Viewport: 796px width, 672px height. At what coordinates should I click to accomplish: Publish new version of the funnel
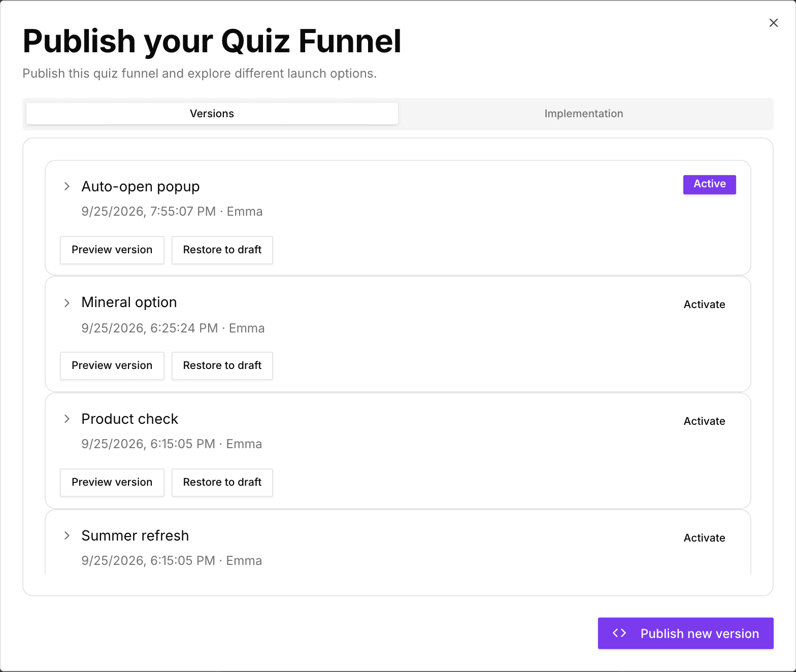coord(685,633)
